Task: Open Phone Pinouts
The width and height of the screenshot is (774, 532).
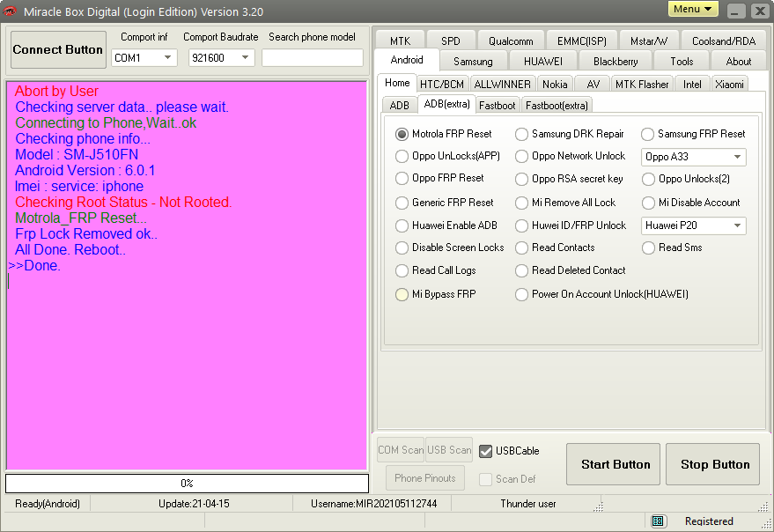Action: coord(425,478)
